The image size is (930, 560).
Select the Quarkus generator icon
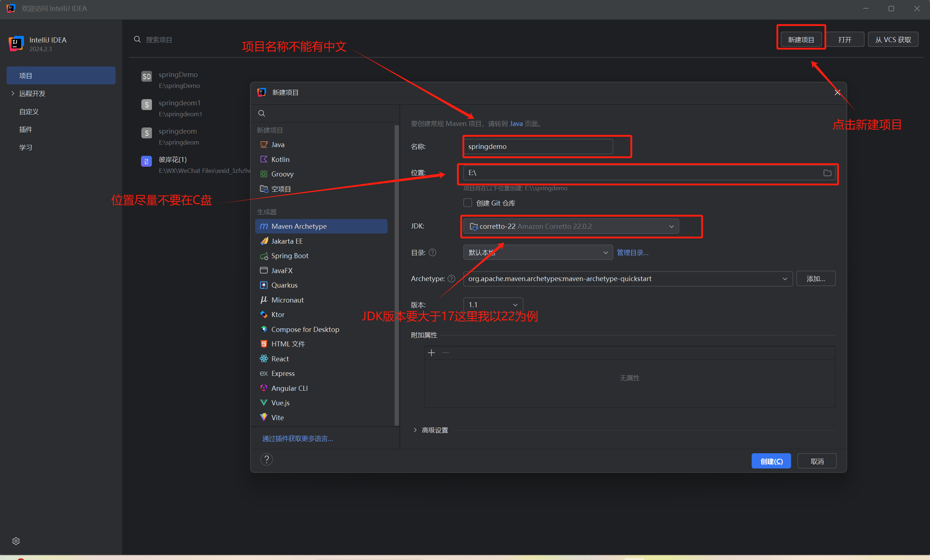(x=264, y=285)
